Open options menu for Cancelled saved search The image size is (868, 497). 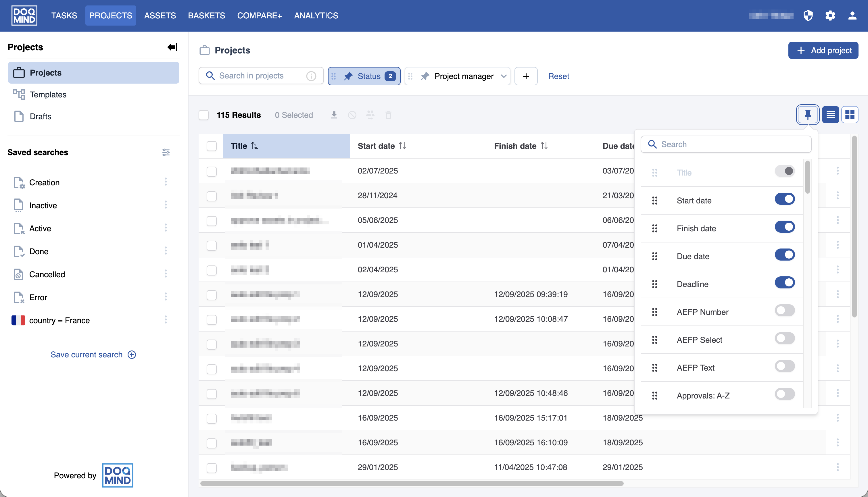click(166, 274)
